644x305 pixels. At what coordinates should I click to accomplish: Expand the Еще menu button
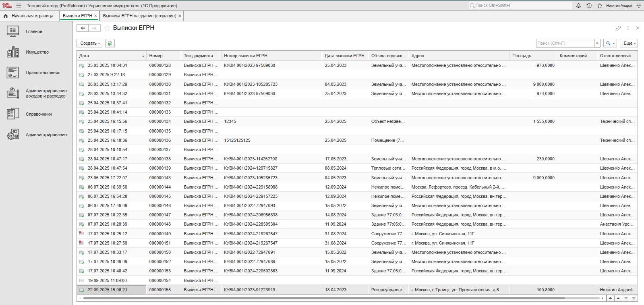coord(629,43)
